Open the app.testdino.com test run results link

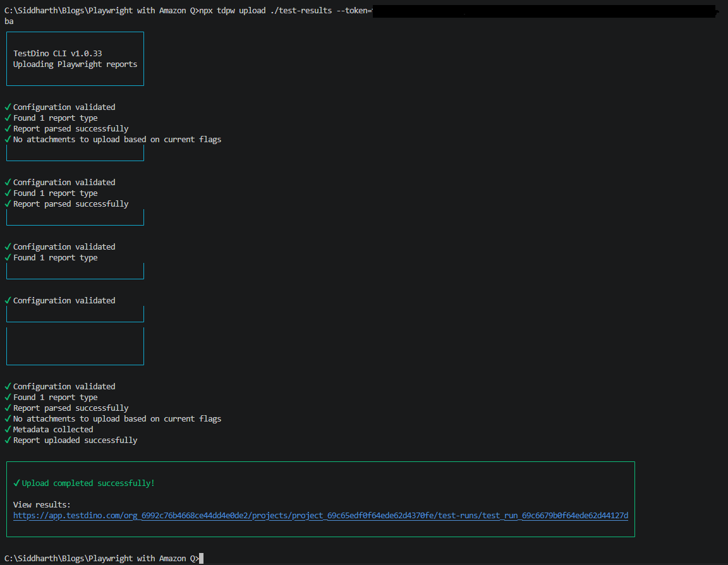(x=320, y=516)
